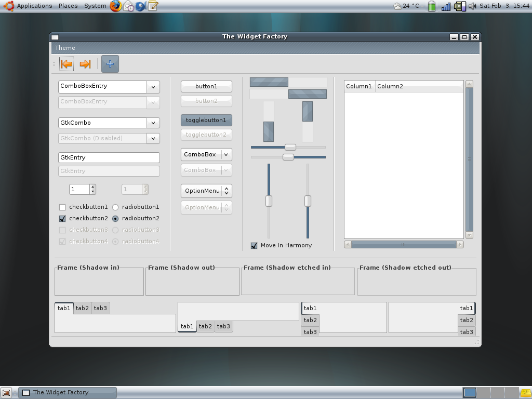The width and height of the screenshot is (532, 399).
Task: Click the tree view vertical scrollbar
Action: [x=470, y=159]
